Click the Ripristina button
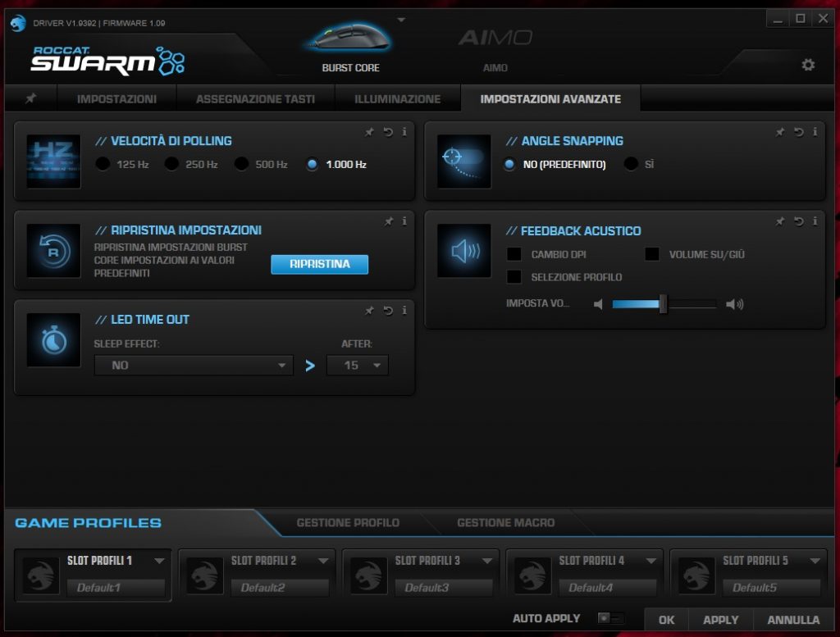This screenshot has height=637, width=840. 319,264
